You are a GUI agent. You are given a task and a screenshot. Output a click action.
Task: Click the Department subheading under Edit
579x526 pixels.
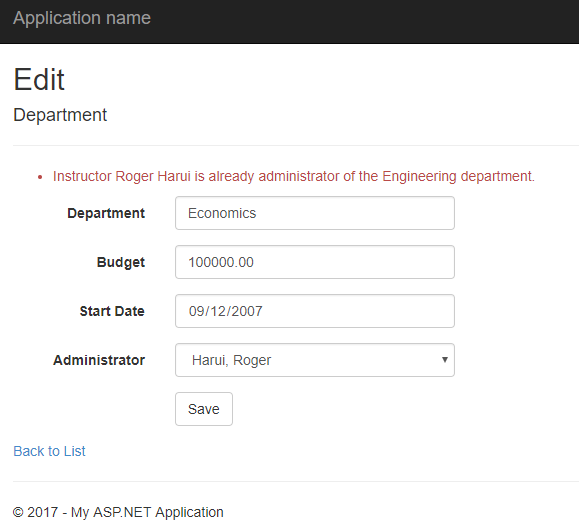tap(60, 115)
